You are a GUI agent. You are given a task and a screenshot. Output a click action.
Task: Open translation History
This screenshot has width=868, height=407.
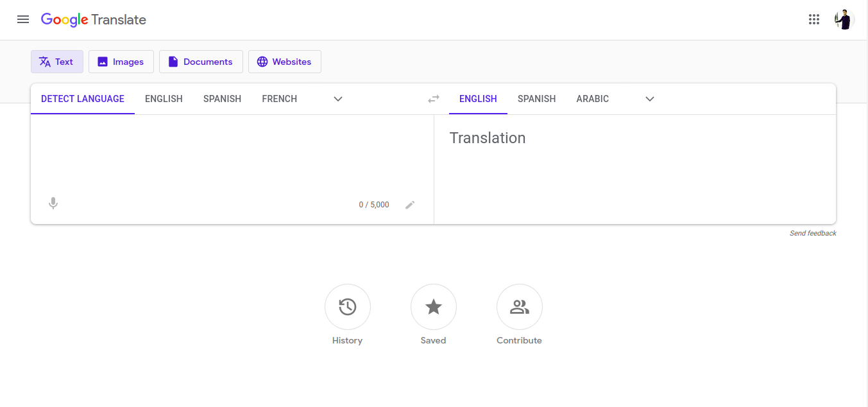tap(347, 307)
